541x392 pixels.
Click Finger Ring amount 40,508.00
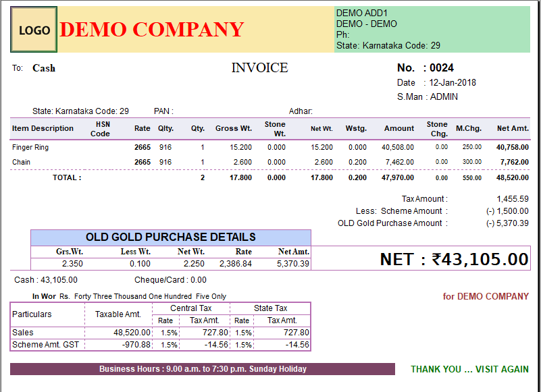[397, 147]
